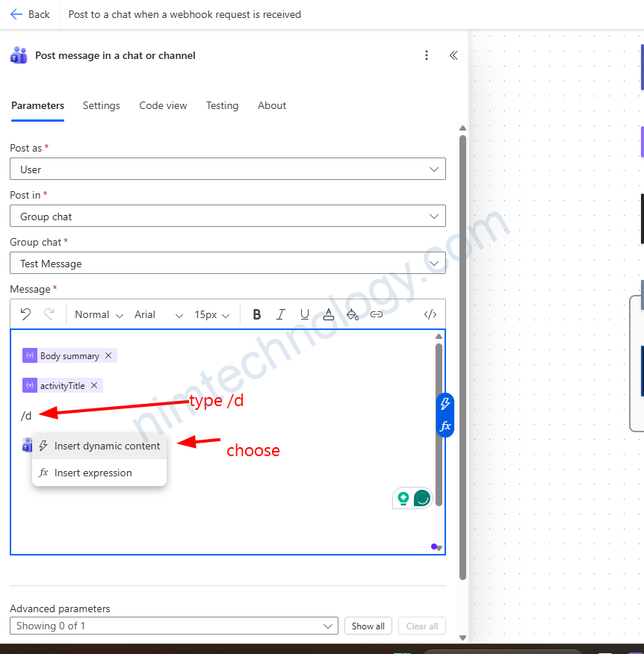
Task: Toggle bold formatting in message editor
Action: 257,314
